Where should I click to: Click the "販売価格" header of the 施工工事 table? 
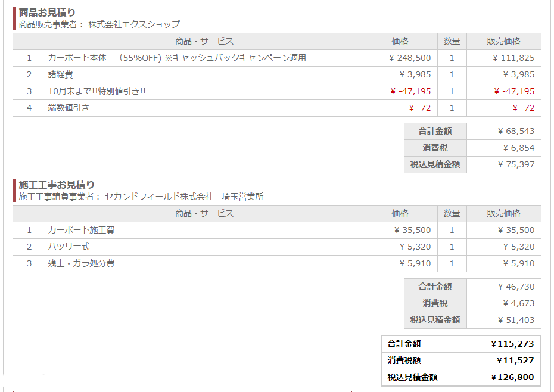point(504,213)
